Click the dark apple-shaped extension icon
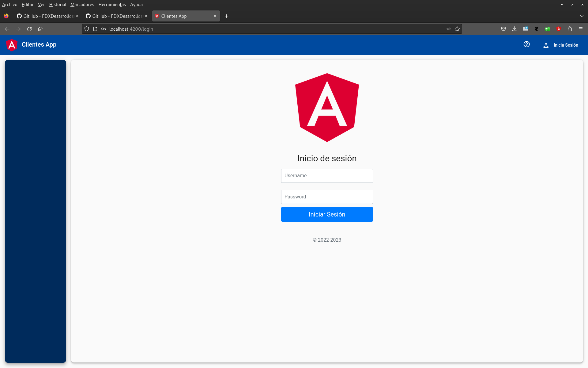This screenshot has height=368, width=588. [537, 29]
